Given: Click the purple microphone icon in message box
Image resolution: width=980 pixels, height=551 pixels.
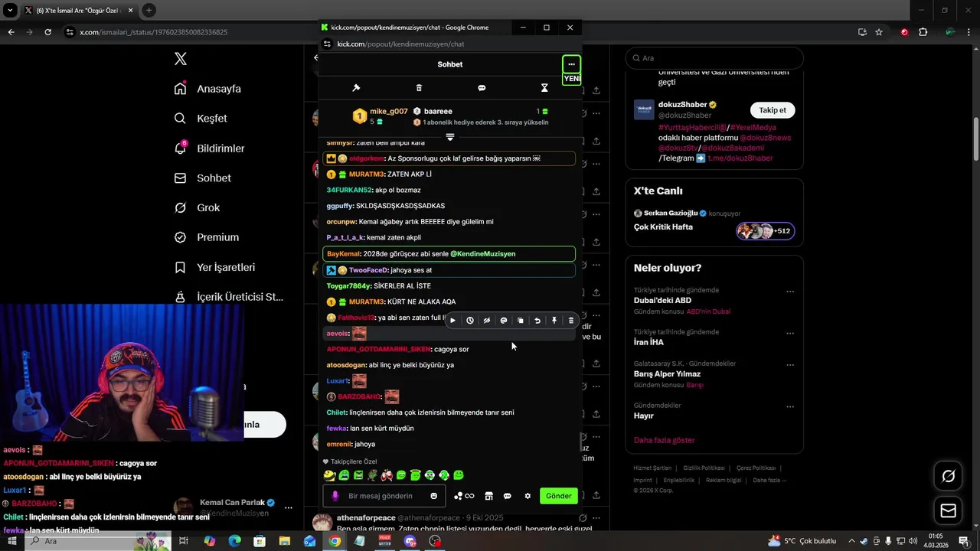Looking at the screenshot, I should tap(335, 496).
